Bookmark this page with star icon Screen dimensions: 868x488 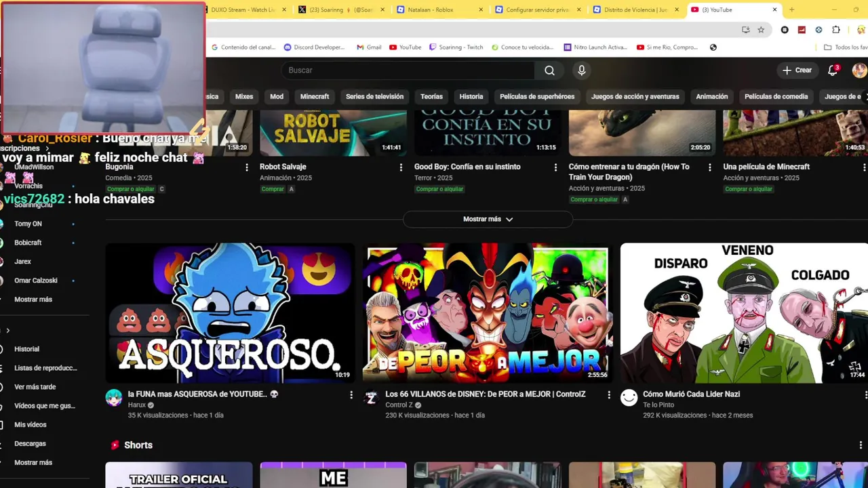[x=761, y=30]
